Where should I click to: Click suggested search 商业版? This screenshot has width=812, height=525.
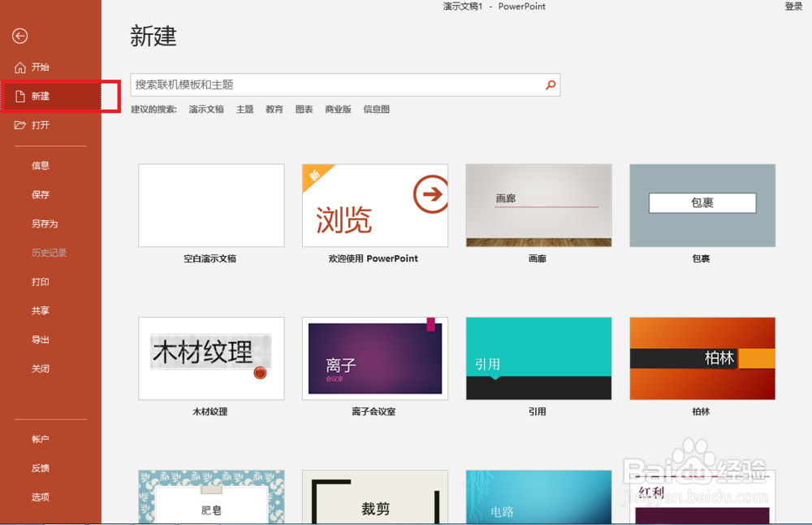338,110
